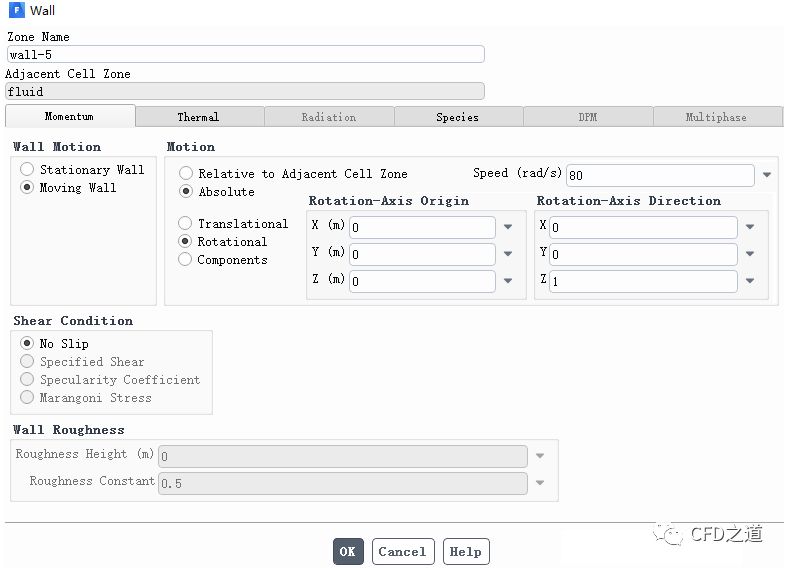Select the Stationary Wall radio button
The width and height of the screenshot is (788, 568).
[27, 170]
